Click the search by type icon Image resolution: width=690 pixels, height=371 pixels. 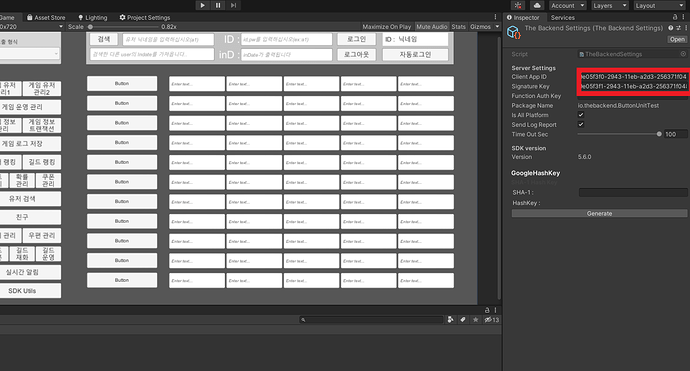coord(450,320)
